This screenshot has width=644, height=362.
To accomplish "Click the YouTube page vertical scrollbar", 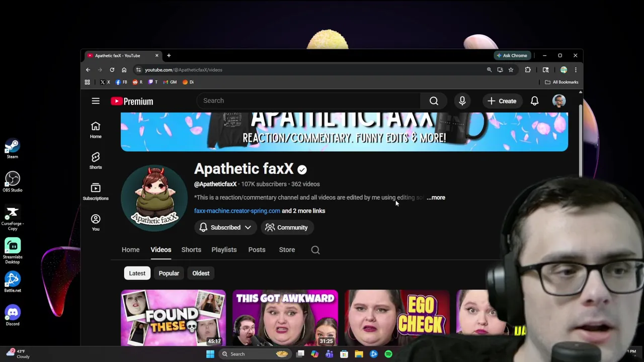I will (x=580, y=141).
